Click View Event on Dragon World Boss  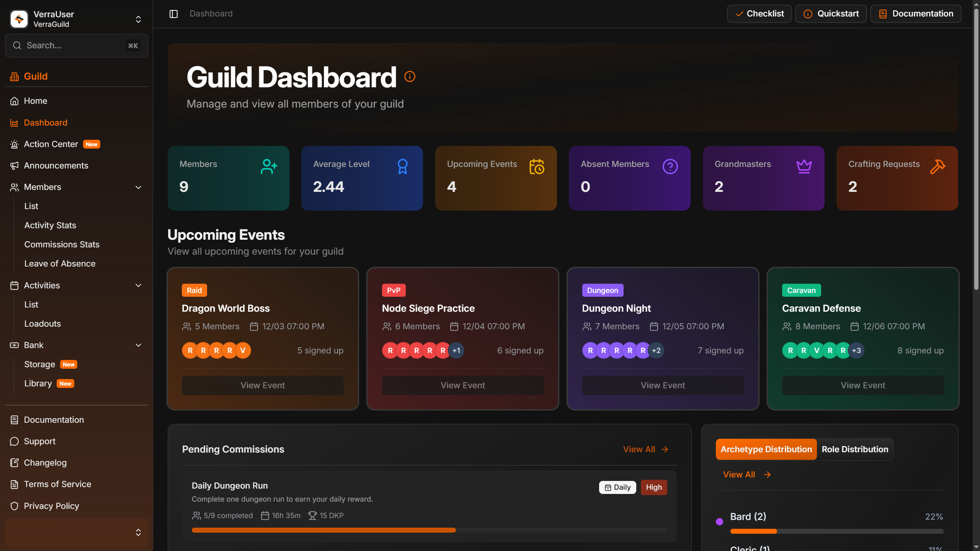pyautogui.click(x=262, y=385)
